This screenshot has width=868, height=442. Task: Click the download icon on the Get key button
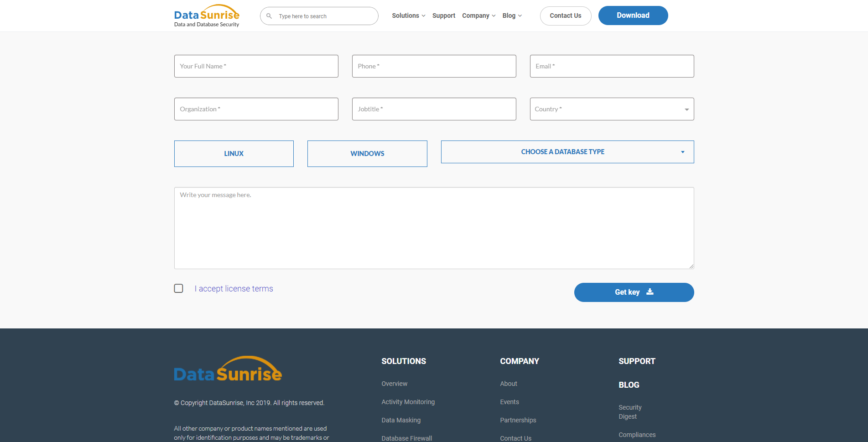pos(650,292)
